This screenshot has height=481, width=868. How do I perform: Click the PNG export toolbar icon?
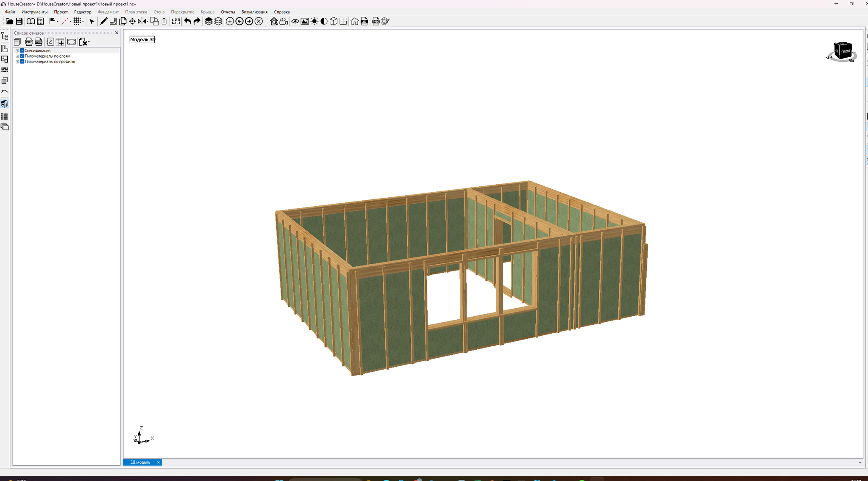point(376,21)
